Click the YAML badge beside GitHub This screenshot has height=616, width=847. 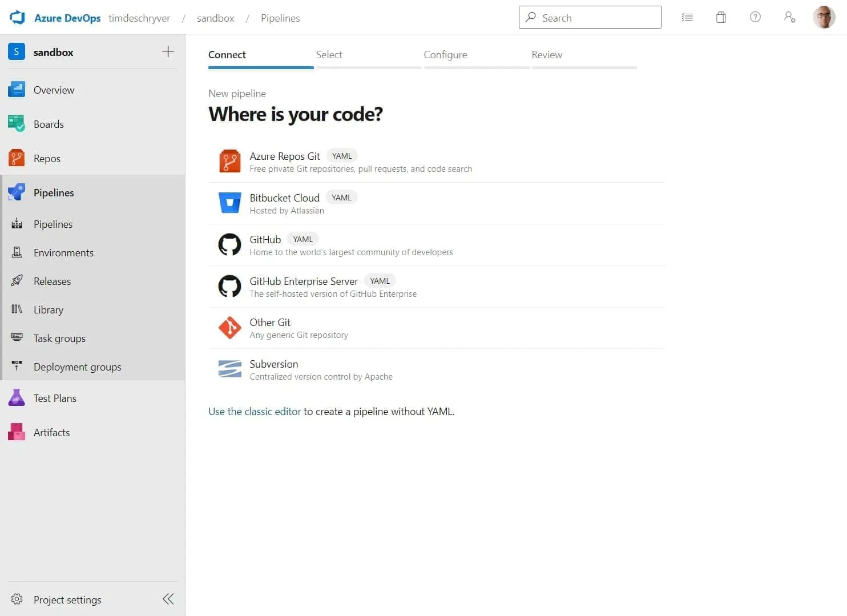302,239
